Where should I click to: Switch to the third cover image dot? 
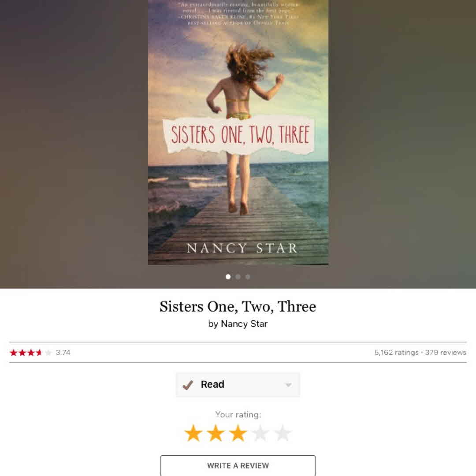[248, 276]
